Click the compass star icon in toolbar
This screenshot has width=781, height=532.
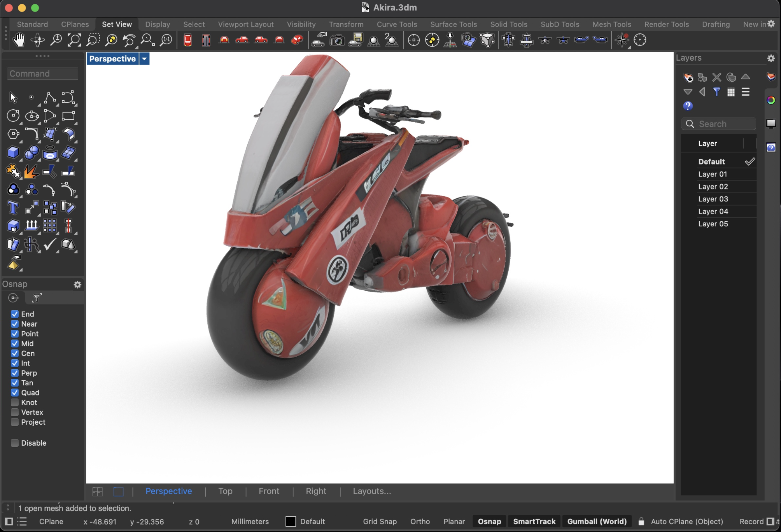(x=622, y=40)
